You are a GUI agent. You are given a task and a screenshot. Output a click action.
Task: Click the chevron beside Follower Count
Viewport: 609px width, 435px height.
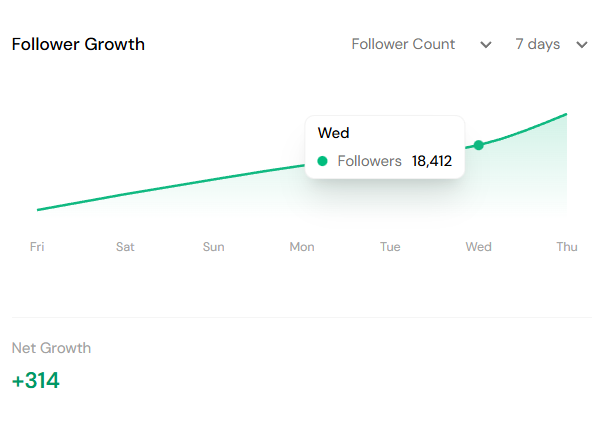pos(486,45)
